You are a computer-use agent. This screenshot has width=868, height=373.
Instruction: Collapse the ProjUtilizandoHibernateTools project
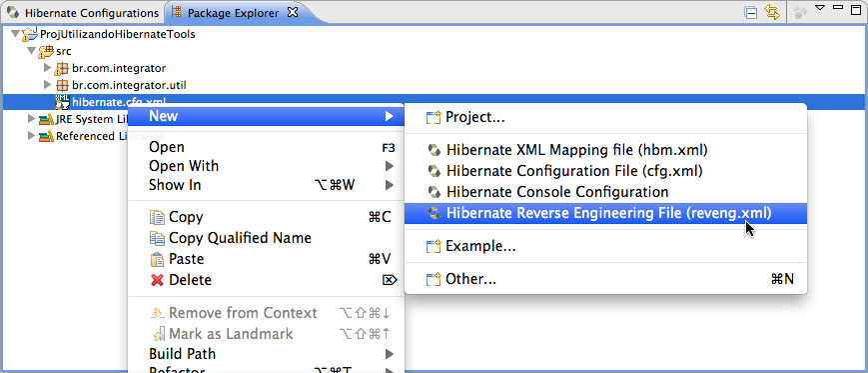15,34
